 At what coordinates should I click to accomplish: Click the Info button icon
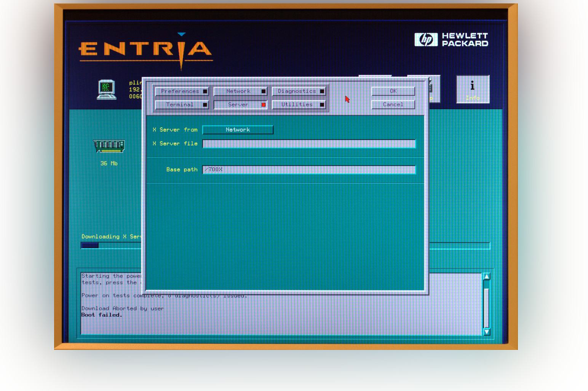pos(473,89)
